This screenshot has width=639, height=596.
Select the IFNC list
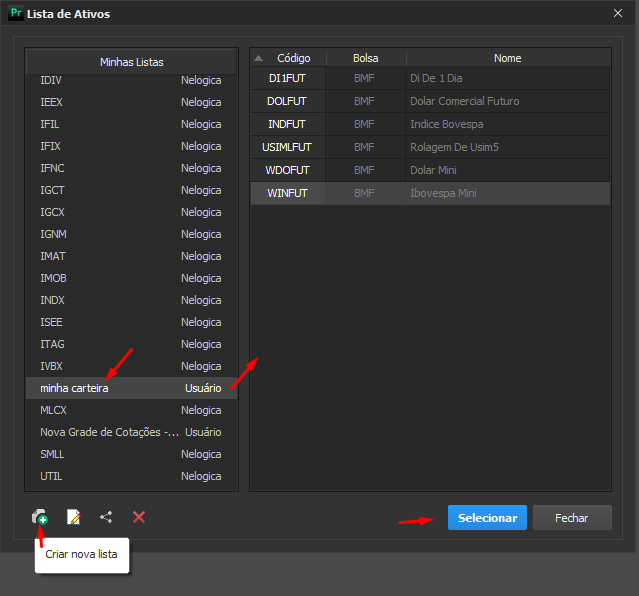tap(131, 168)
